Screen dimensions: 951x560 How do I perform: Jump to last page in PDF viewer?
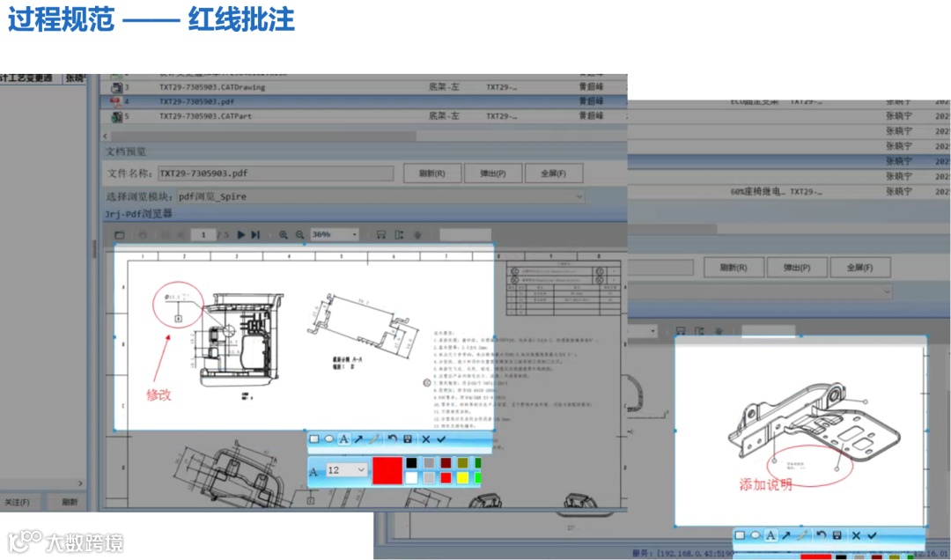point(255,235)
